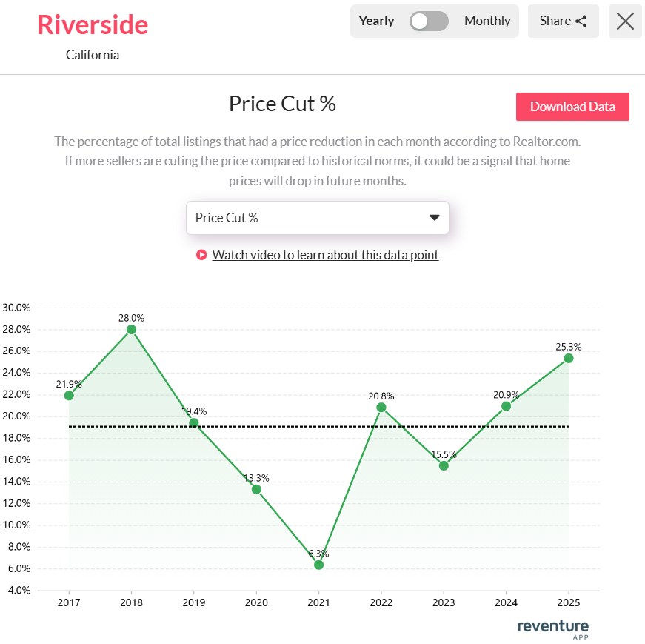Click the red play icon by the video link

(x=201, y=255)
